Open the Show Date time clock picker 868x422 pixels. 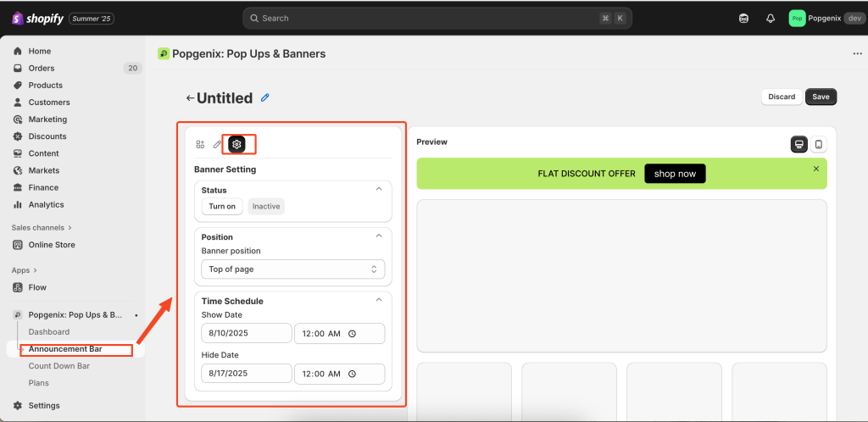352,334
